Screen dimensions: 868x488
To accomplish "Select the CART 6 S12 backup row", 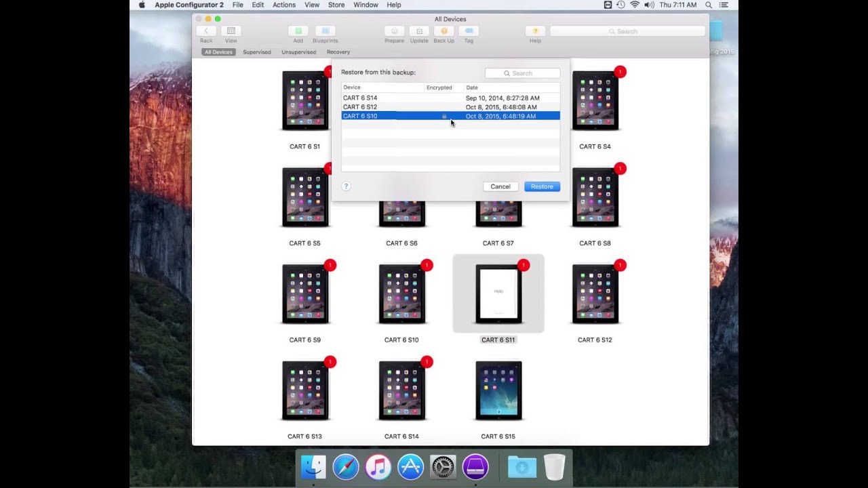I will tap(450, 107).
